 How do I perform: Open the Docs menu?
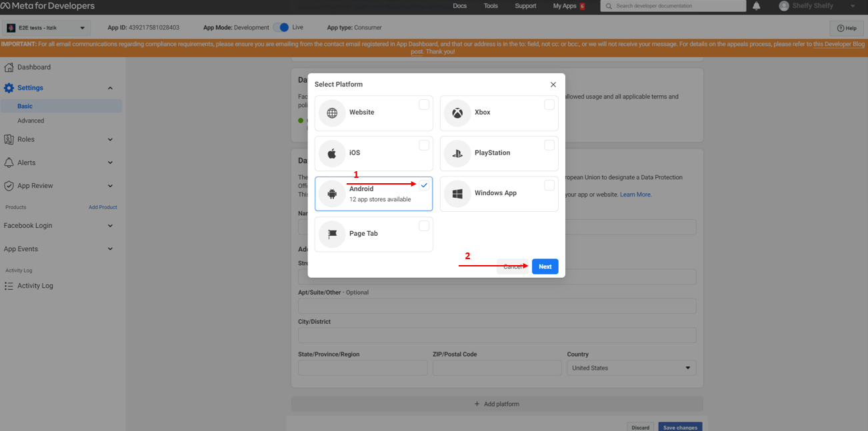(x=459, y=6)
